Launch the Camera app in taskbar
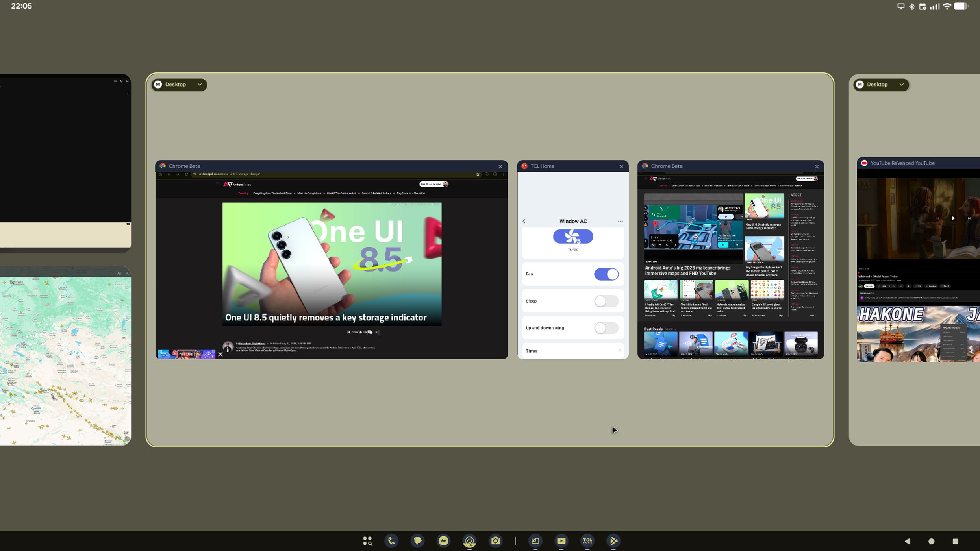This screenshot has width=980, height=551. point(495,541)
